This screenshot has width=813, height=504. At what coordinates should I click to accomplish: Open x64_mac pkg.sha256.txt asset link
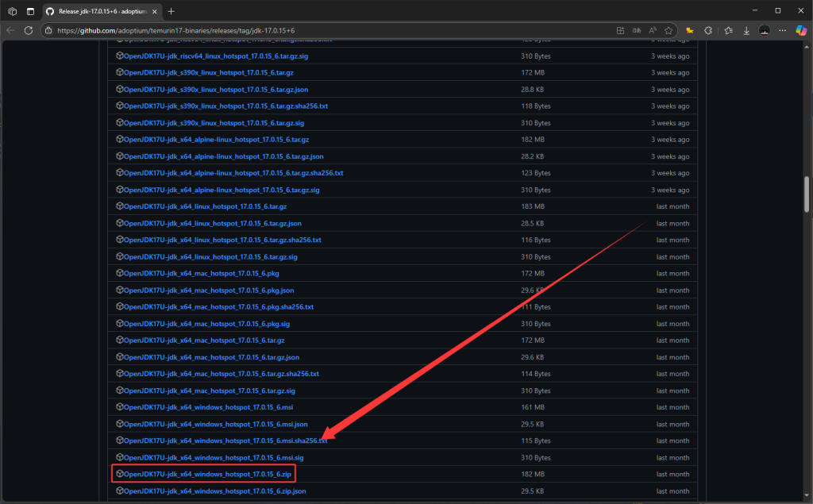point(218,307)
